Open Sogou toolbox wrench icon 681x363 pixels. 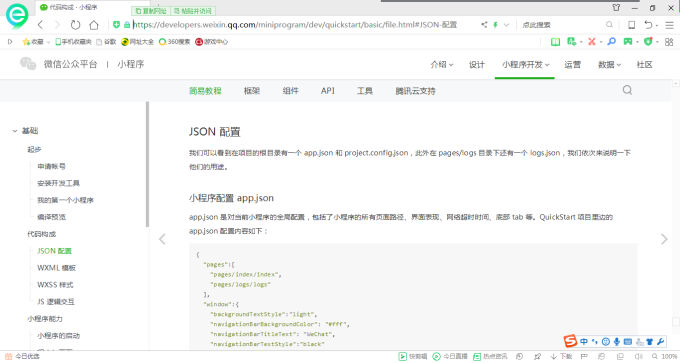click(661, 342)
